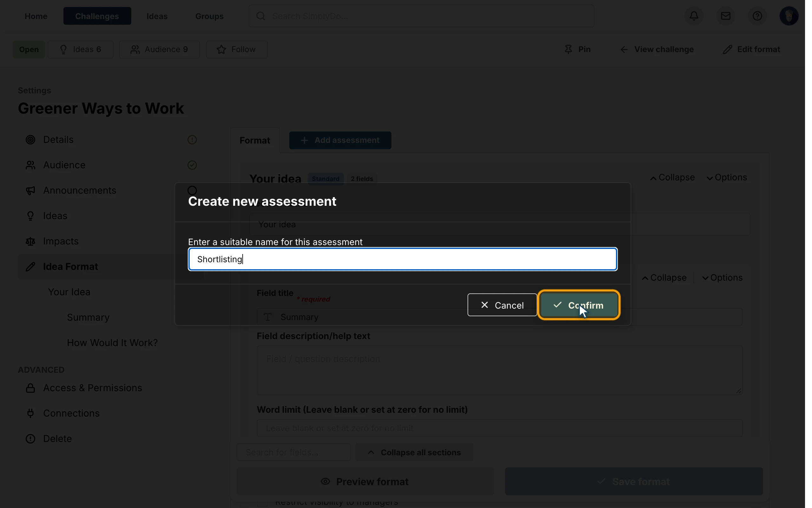Select How Would It Work? sidebar item
812x508 pixels.
tap(112, 343)
